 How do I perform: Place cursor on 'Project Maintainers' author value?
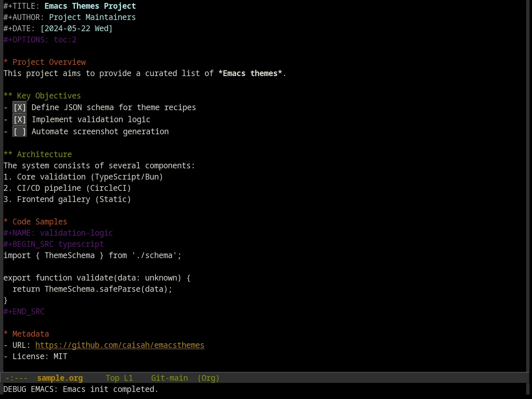[92, 17]
